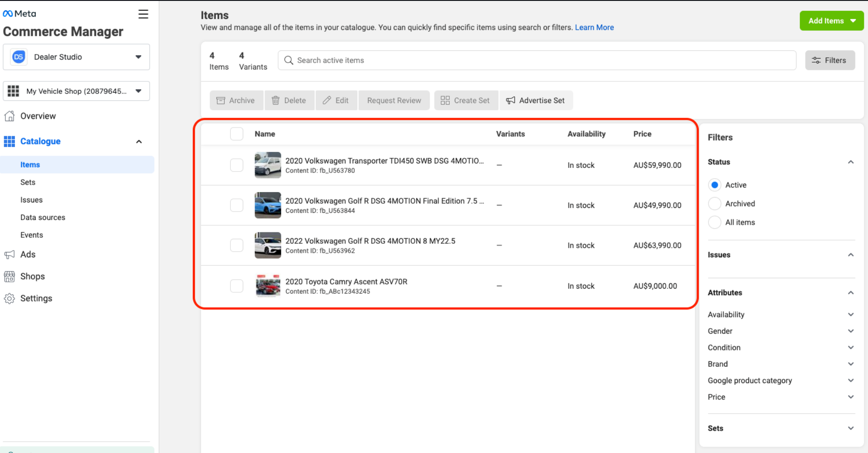The image size is (868, 453).
Task: Expand the Condition attribute filter
Action: point(851,348)
